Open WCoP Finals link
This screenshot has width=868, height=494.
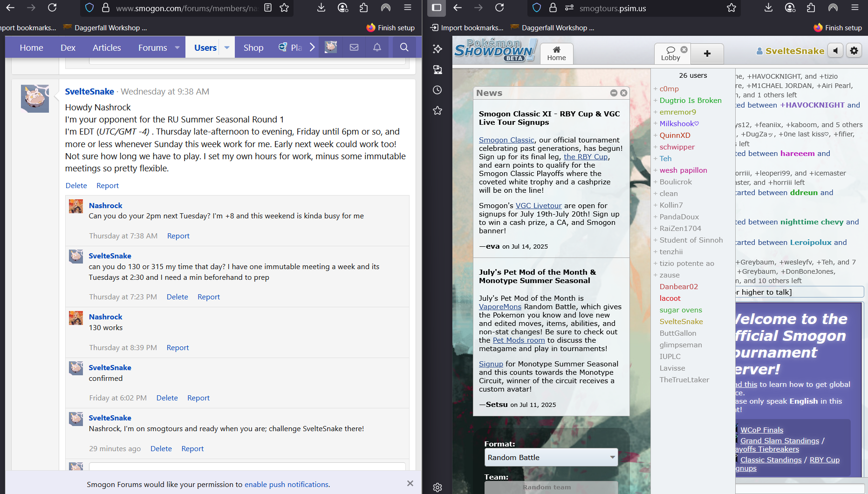762,430
